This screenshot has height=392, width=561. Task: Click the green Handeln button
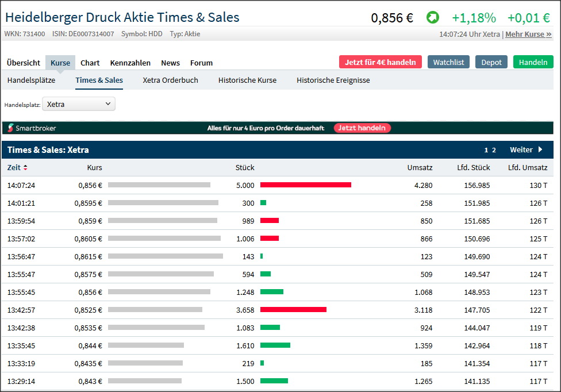(x=533, y=62)
